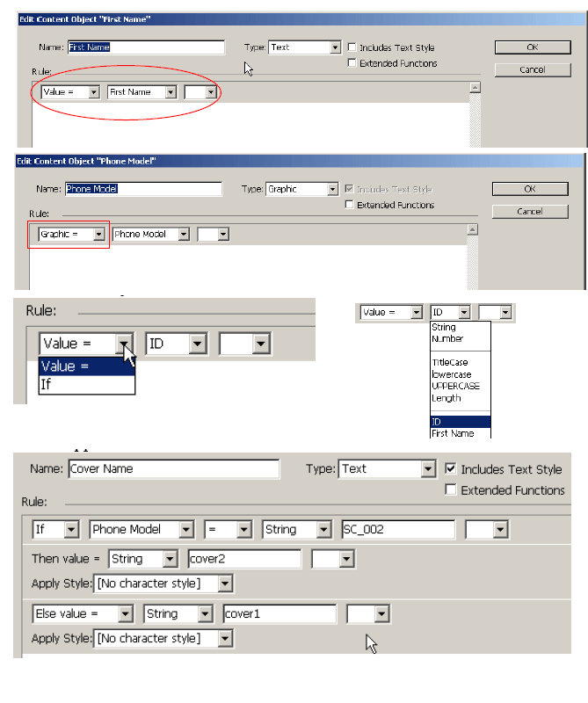The height and width of the screenshot is (703, 588).
Task: Open Phone Model dropdown in If rule
Action: 187,530
